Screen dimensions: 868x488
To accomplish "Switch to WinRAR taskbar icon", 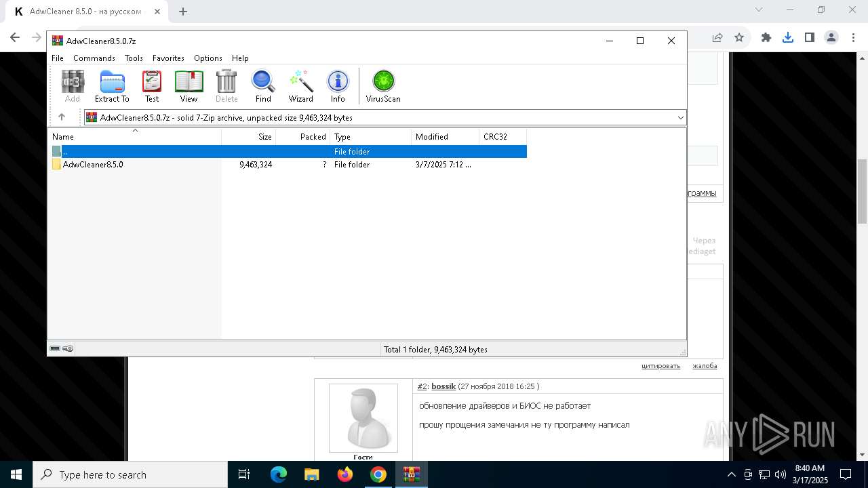I will pyautogui.click(x=412, y=474).
